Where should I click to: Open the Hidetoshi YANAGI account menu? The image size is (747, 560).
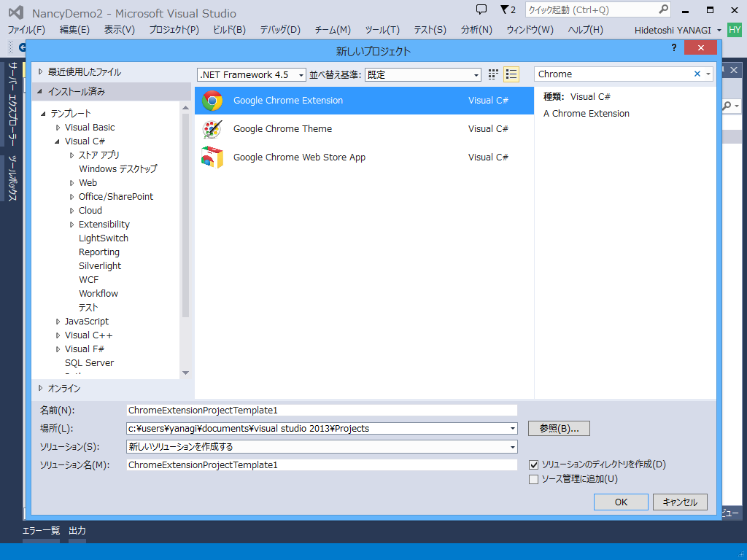pyautogui.click(x=678, y=30)
